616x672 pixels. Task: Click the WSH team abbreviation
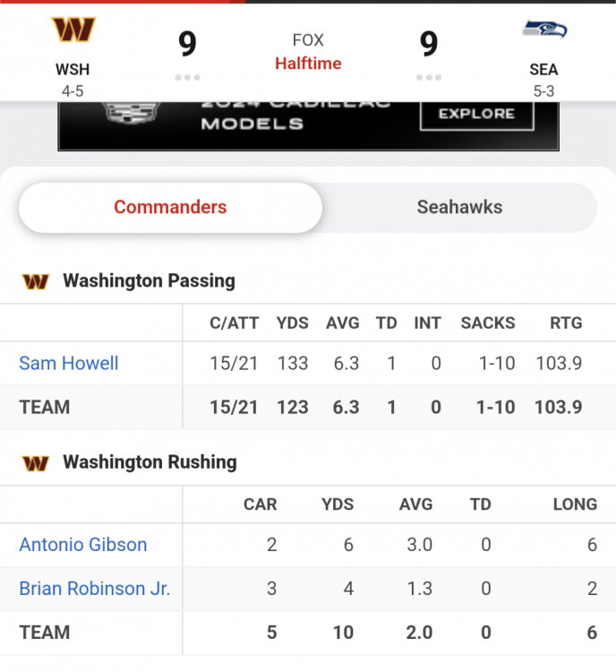pos(73,70)
